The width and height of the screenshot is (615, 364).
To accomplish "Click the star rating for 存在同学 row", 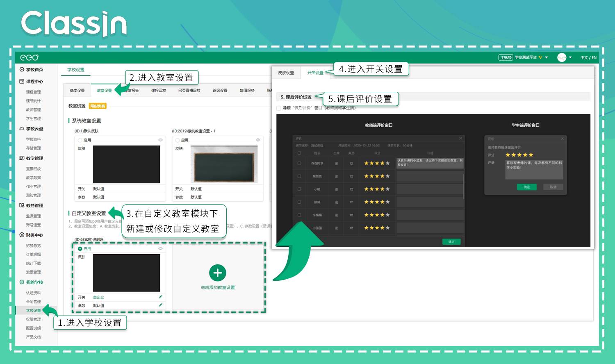I will point(377,163).
